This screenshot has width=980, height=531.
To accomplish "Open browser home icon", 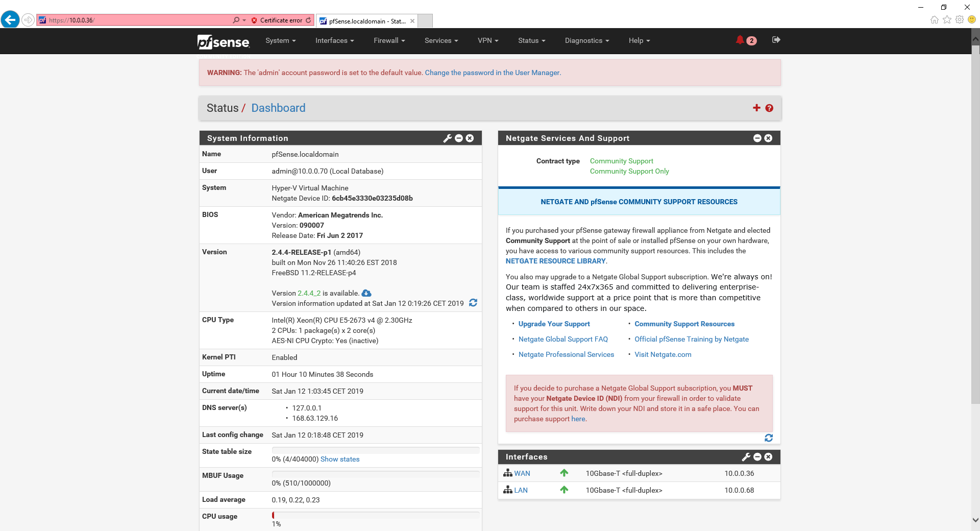I will click(x=935, y=20).
